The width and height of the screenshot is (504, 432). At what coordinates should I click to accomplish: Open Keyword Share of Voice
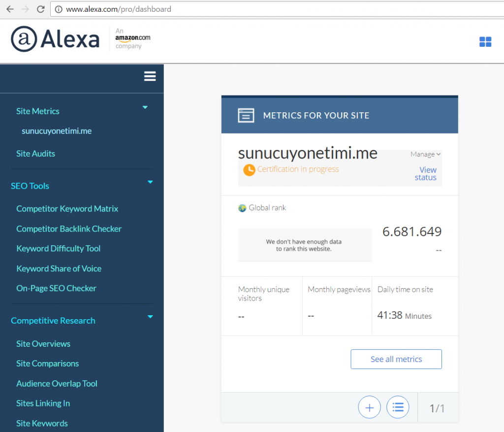pos(59,268)
